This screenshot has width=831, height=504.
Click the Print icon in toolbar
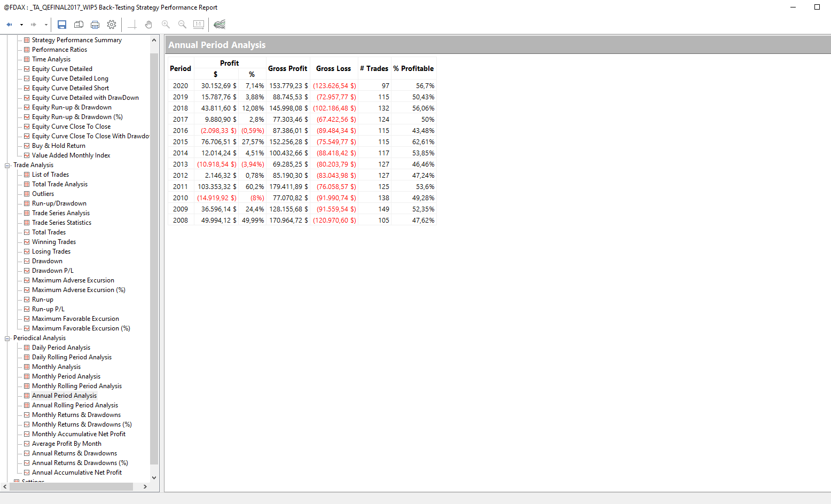(x=95, y=25)
